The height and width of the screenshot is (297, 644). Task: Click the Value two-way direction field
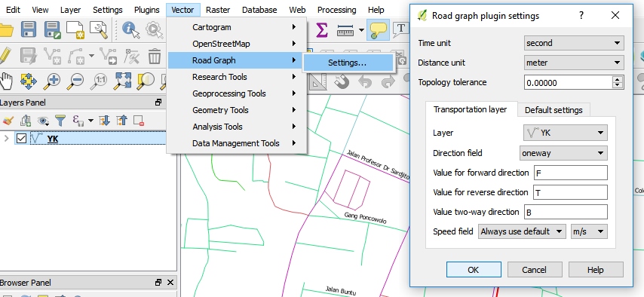click(x=566, y=212)
